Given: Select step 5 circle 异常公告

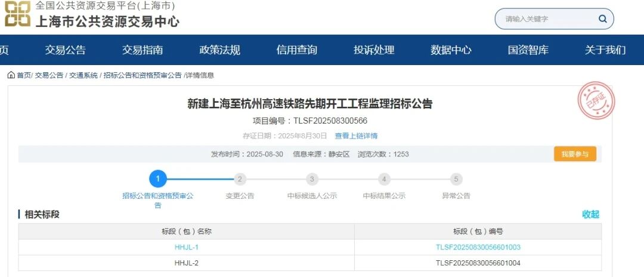Looking at the screenshot, I should click(x=456, y=179).
